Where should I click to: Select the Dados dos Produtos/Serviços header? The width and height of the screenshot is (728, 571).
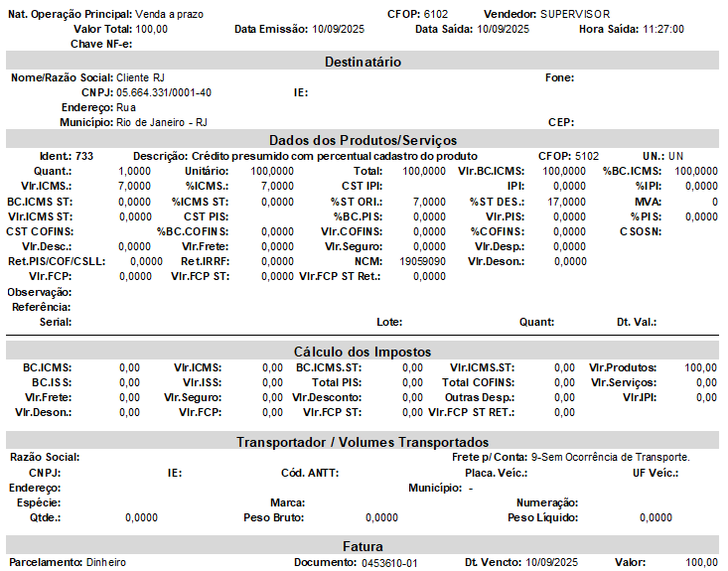pos(363,140)
